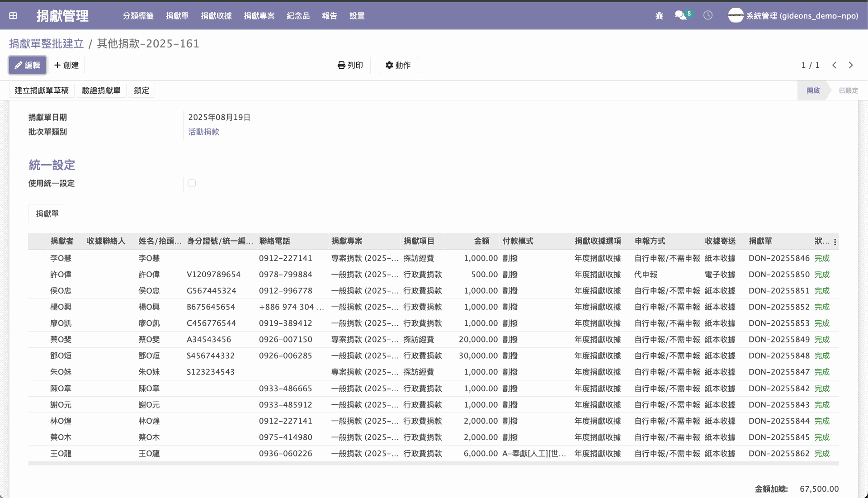Click the system admin user avatar
This screenshot has width=868, height=498.
click(x=736, y=15)
